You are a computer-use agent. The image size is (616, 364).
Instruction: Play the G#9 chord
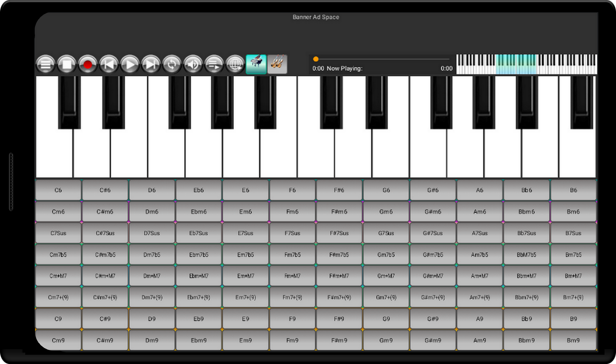433,319
